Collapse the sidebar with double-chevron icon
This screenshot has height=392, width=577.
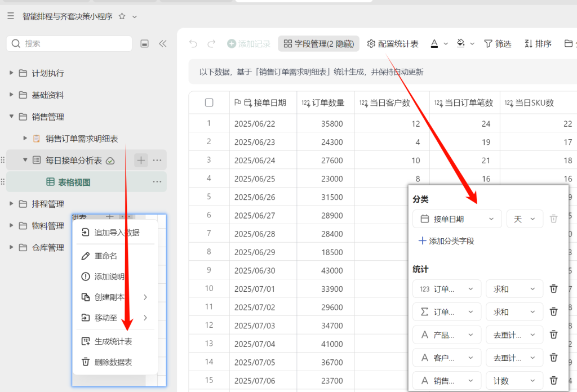pyautogui.click(x=163, y=44)
